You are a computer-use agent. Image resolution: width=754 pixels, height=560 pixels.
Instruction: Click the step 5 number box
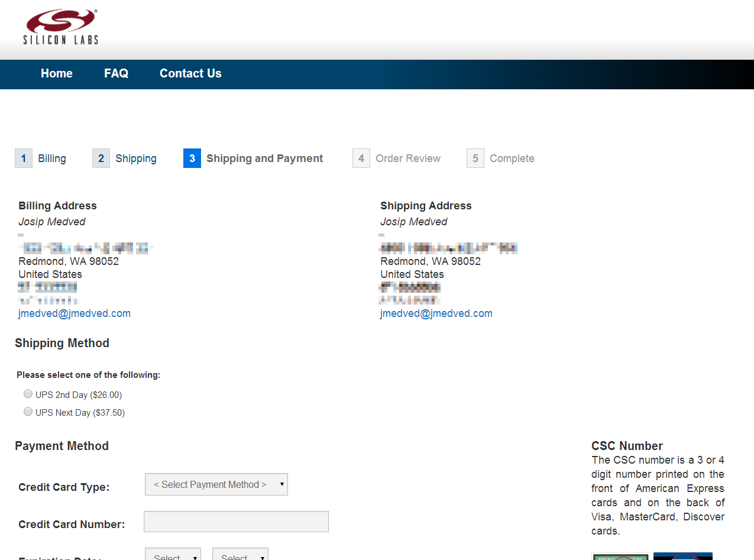point(475,158)
